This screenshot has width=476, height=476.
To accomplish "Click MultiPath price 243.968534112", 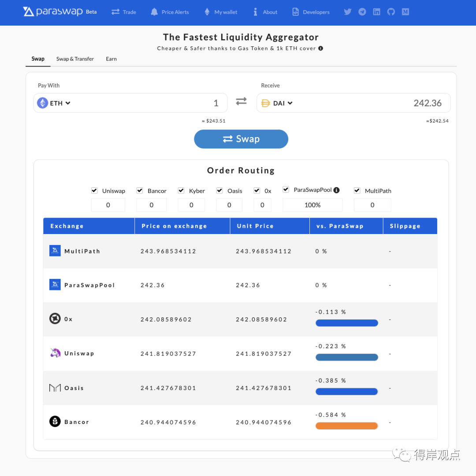I will (x=168, y=251).
